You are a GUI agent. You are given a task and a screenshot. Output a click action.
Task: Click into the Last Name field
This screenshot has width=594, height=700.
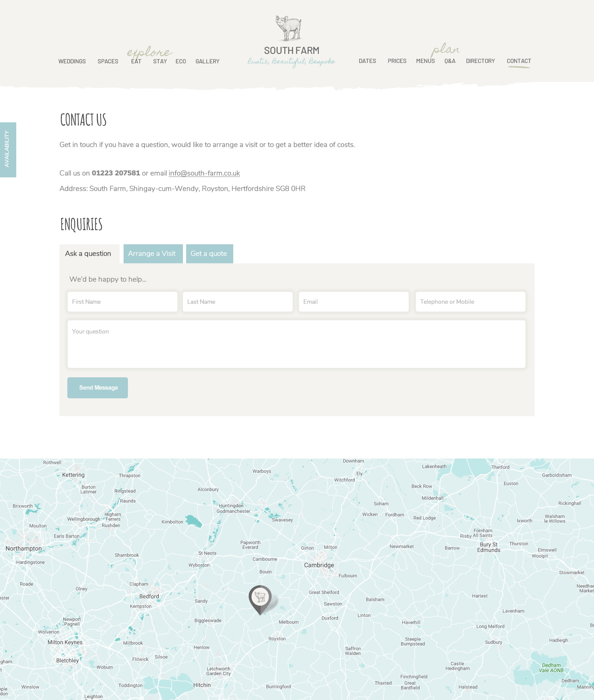[x=238, y=302]
